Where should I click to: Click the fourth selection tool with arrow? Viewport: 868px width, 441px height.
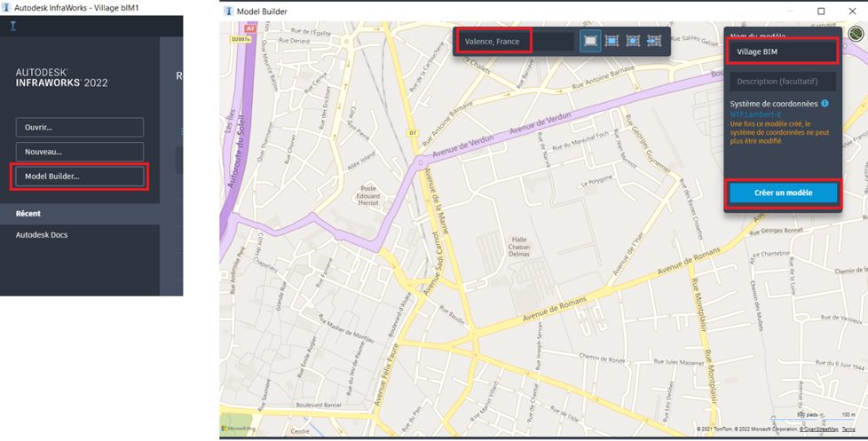tap(654, 41)
